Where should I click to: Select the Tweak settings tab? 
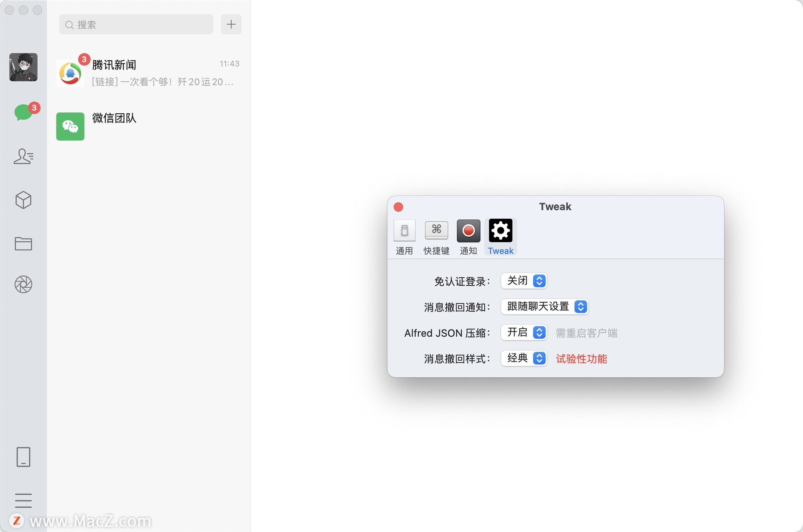(500, 236)
